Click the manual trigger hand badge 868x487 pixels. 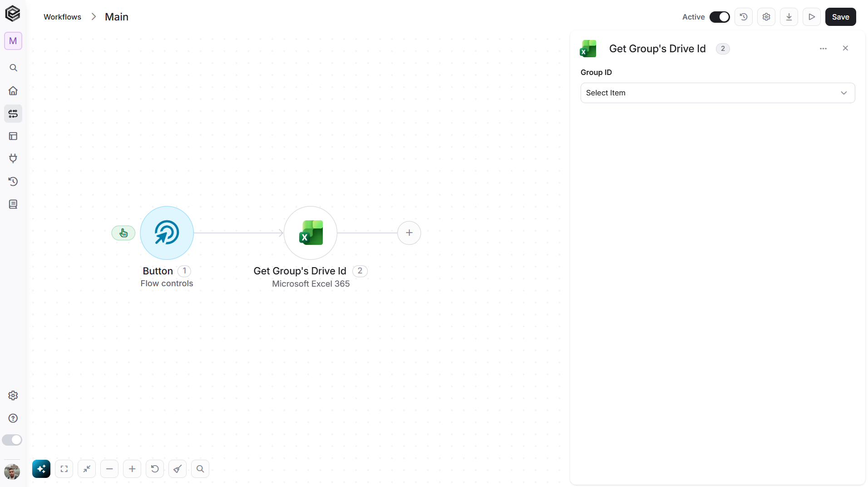(x=123, y=233)
